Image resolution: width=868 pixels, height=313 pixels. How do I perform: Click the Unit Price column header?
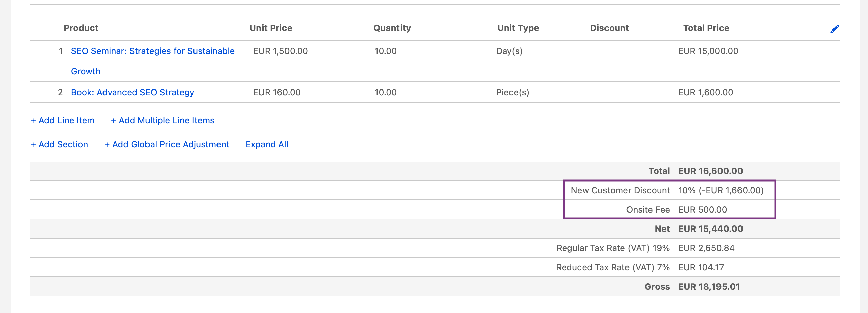pos(271,28)
